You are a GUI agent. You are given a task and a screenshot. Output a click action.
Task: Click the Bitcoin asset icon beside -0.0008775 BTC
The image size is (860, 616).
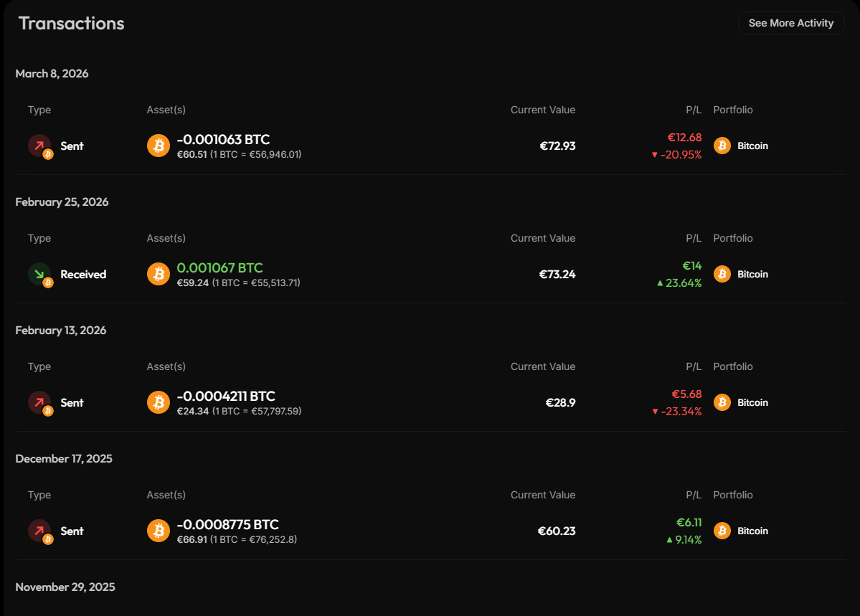tap(159, 531)
